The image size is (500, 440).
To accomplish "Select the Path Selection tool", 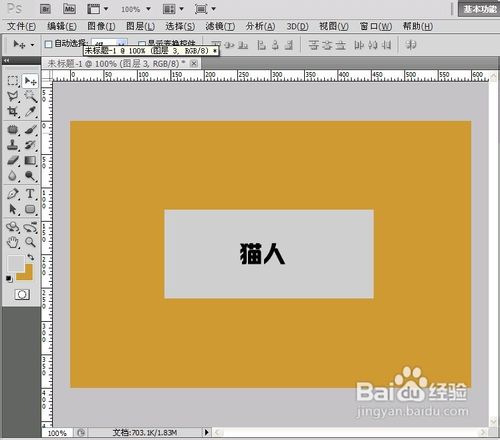I will (x=13, y=209).
